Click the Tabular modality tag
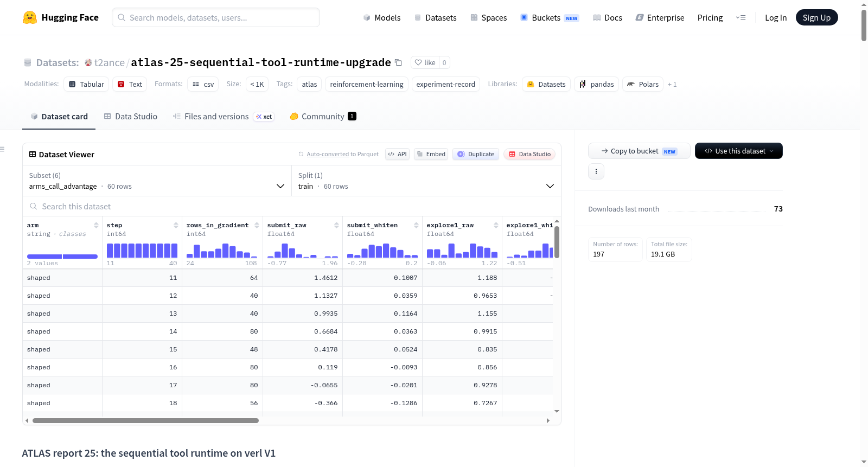 pos(86,84)
